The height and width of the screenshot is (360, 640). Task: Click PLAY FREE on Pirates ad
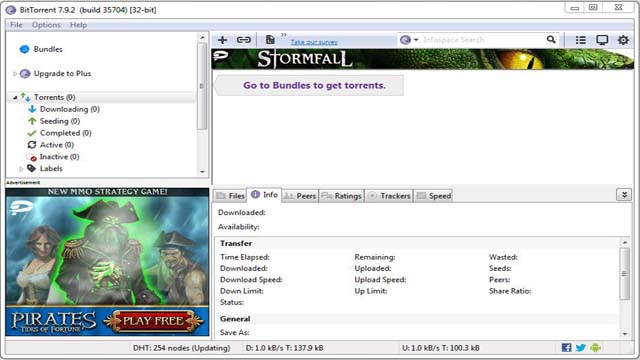pyautogui.click(x=153, y=321)
